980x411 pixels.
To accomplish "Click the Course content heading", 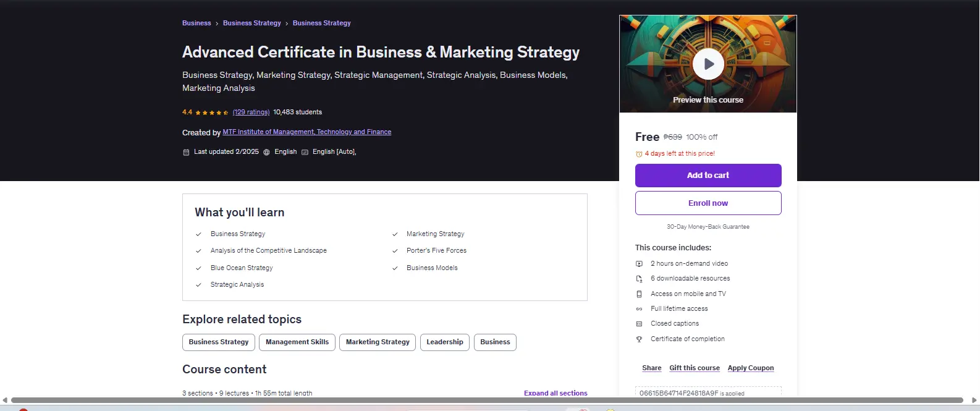I will (224, 370).
